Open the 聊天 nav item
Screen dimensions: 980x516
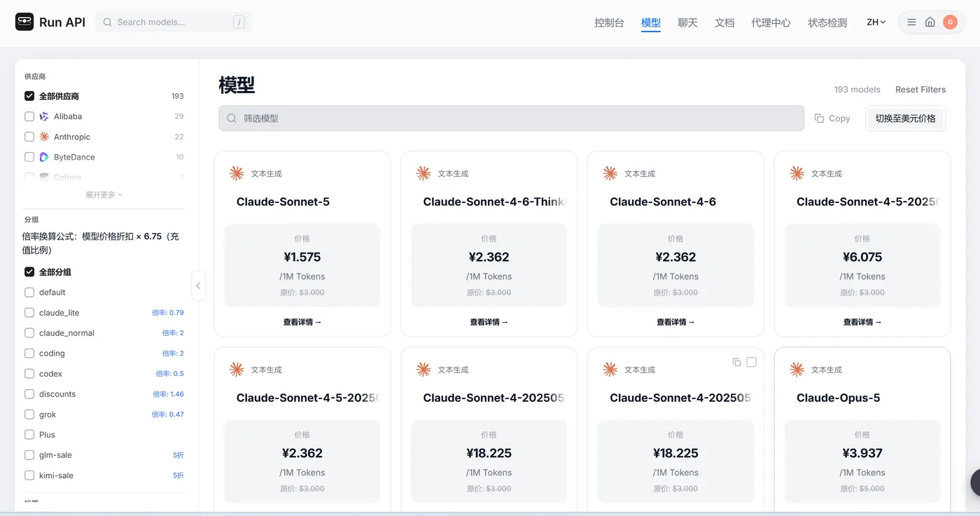click(687, 22)
